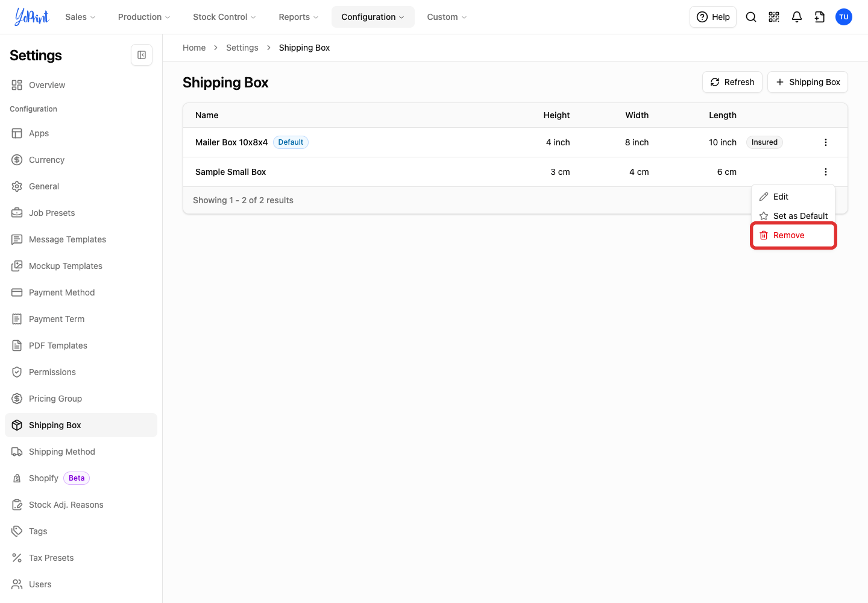The image size is (868, 603).
Task: Expand the Reports dropdown menu
Action: (298, 17)
